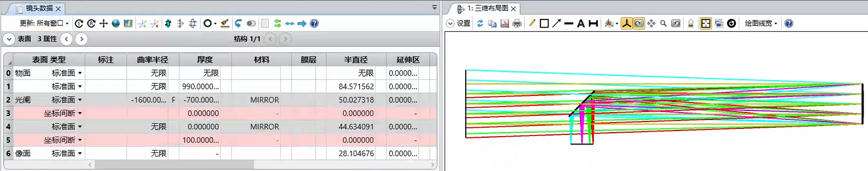Screen dimensions: 868x171
Task: Open surface type dropdown for 光阑 row 2
Action: point(80,100)
